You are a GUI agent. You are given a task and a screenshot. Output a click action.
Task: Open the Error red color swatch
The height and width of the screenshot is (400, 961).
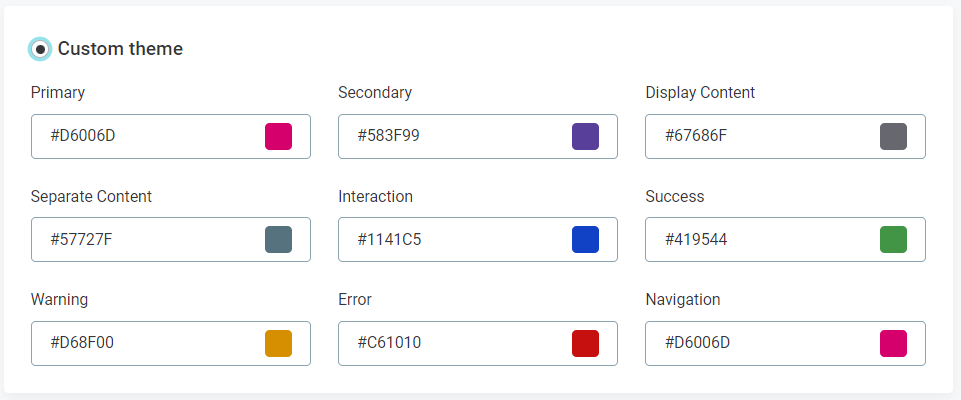tap(585, 343)
